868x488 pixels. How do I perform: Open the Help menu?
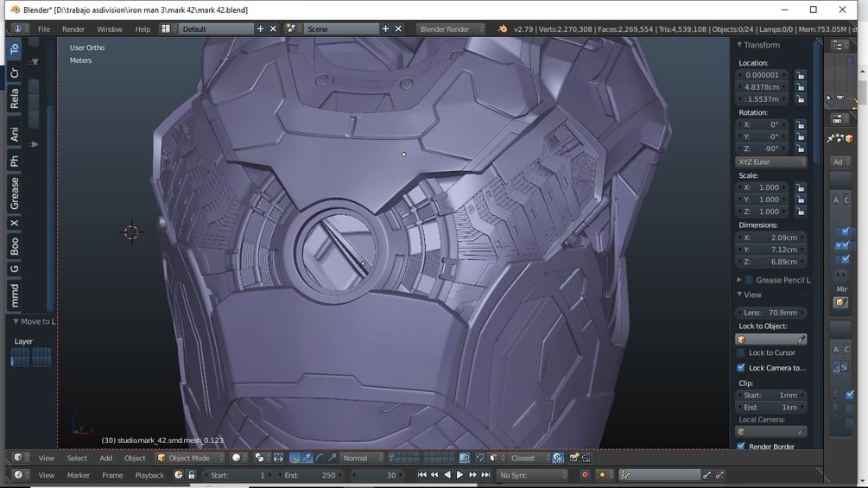(x=143, y=29)
